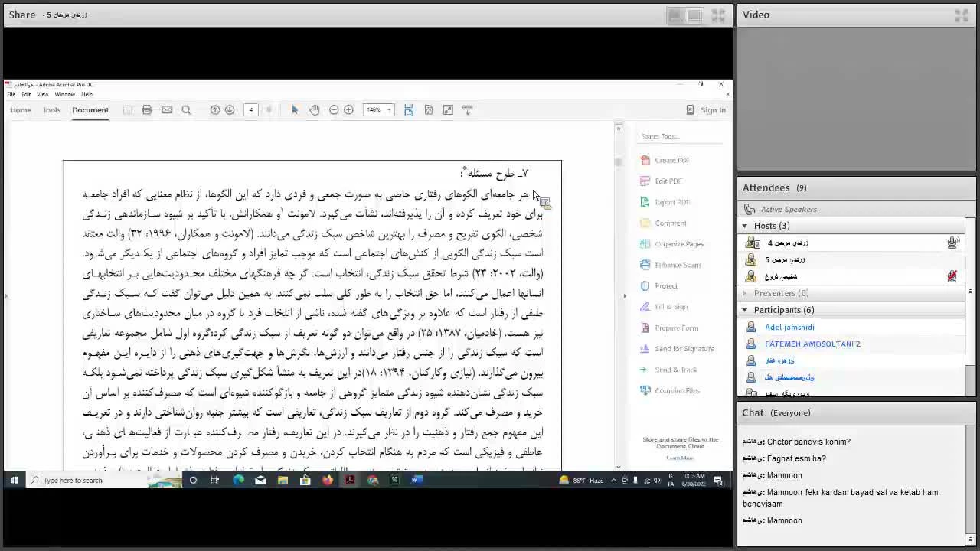Expand the Presenters group
This screenshot has width=980, height=551.
coord(745,293)
